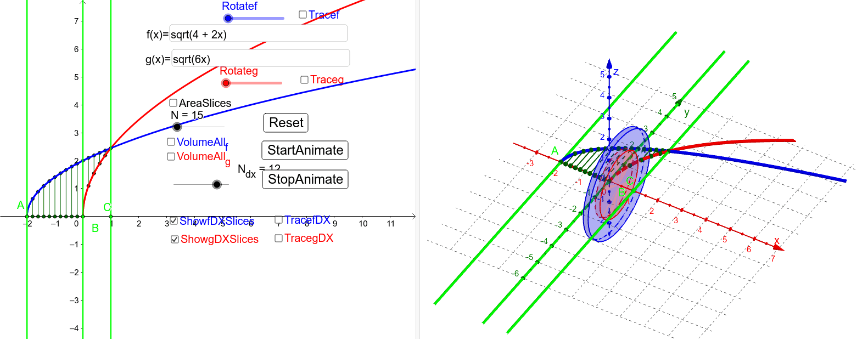Uncheck the ShowgDXSlices checkbox
Viewport: 868px width, 340px height.
tap(175, 240)
